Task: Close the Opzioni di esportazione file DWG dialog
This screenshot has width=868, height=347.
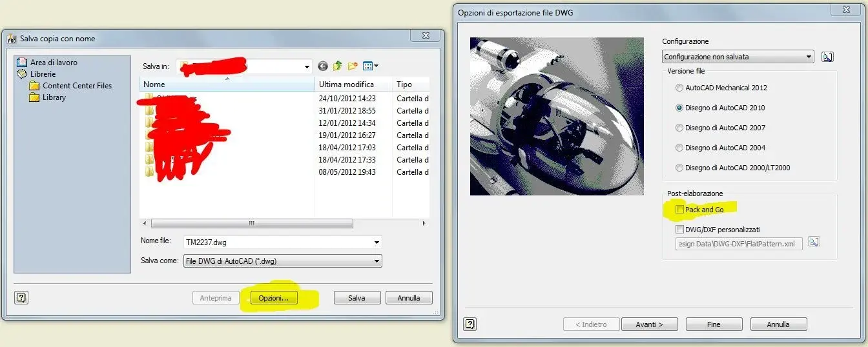Action: 845,9
